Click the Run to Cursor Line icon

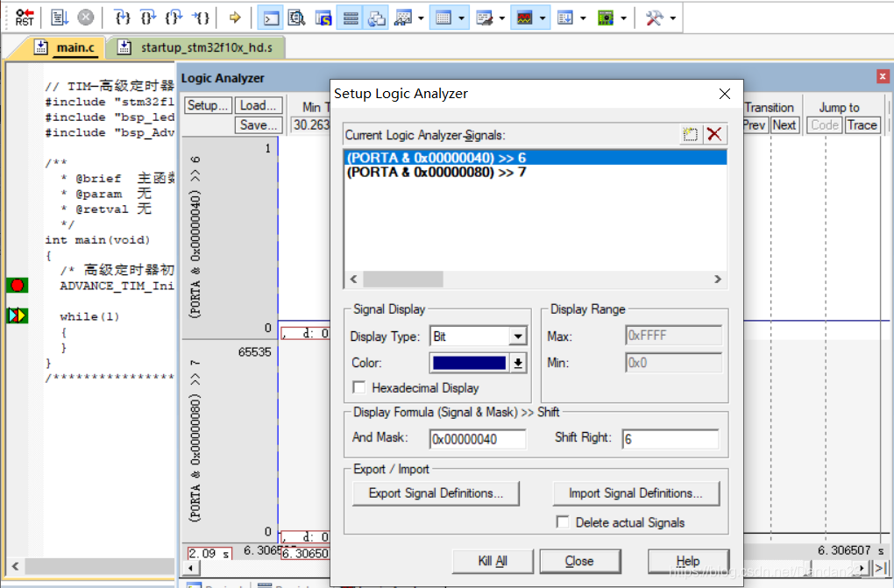(201, 18)
